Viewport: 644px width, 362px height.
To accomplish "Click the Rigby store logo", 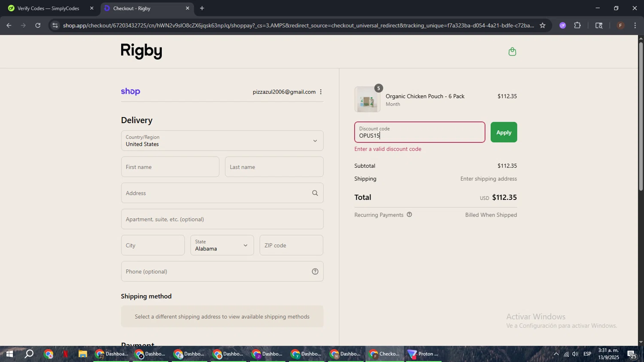I will tap(141, 51).
